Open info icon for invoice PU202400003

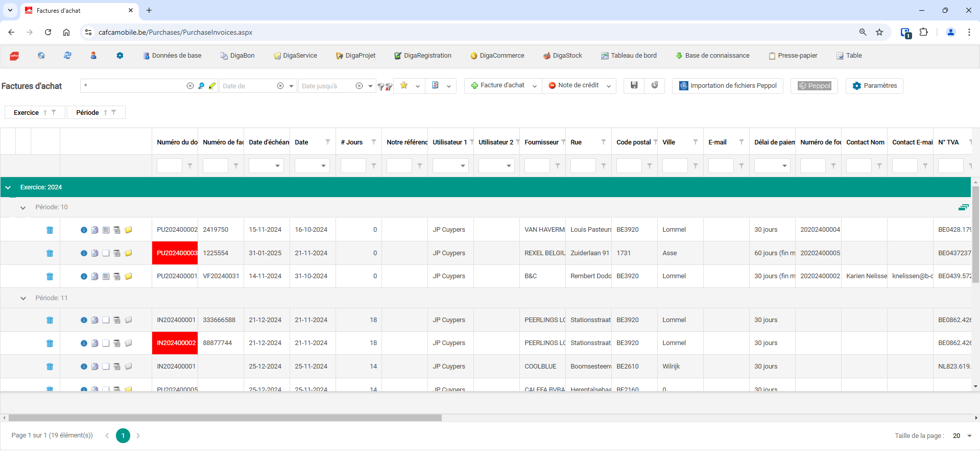point(84,253)
